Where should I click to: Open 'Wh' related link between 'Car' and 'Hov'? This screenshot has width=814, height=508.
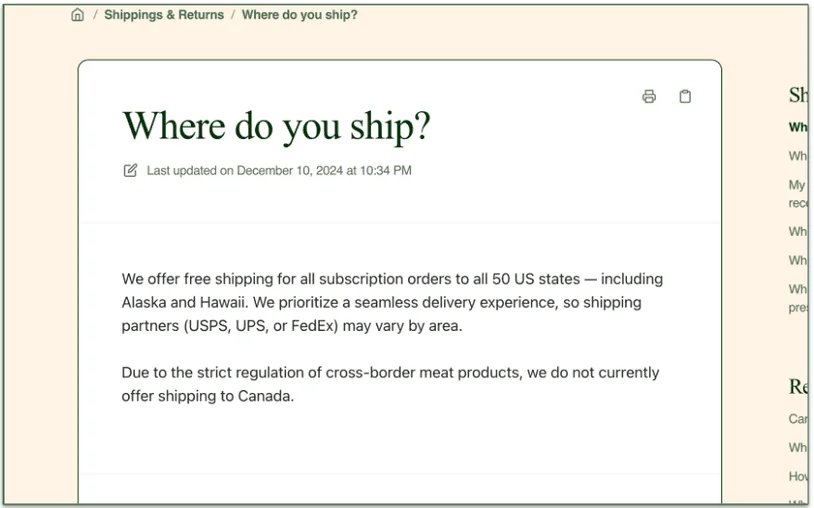click(x=798, y=447)
